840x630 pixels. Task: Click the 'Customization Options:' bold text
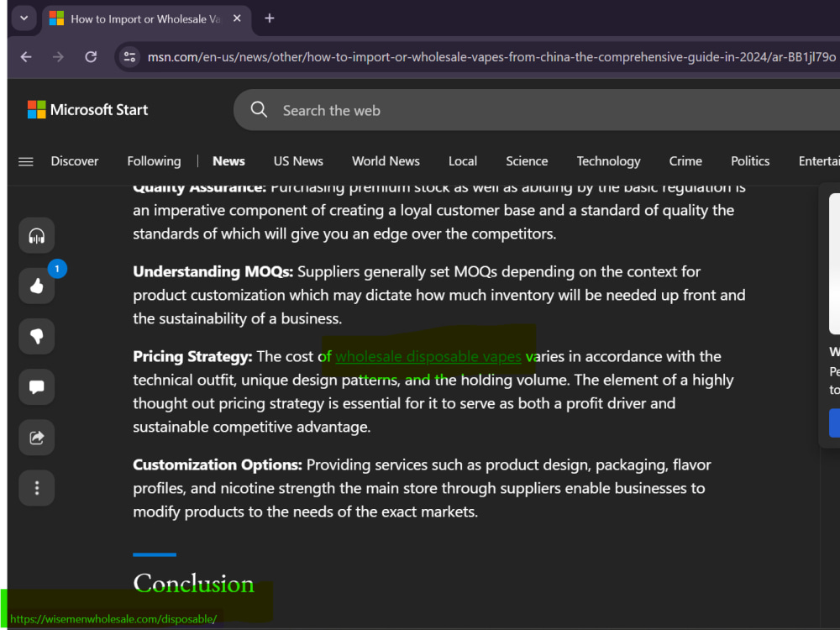pyautogui.click(x=218, y=465)
